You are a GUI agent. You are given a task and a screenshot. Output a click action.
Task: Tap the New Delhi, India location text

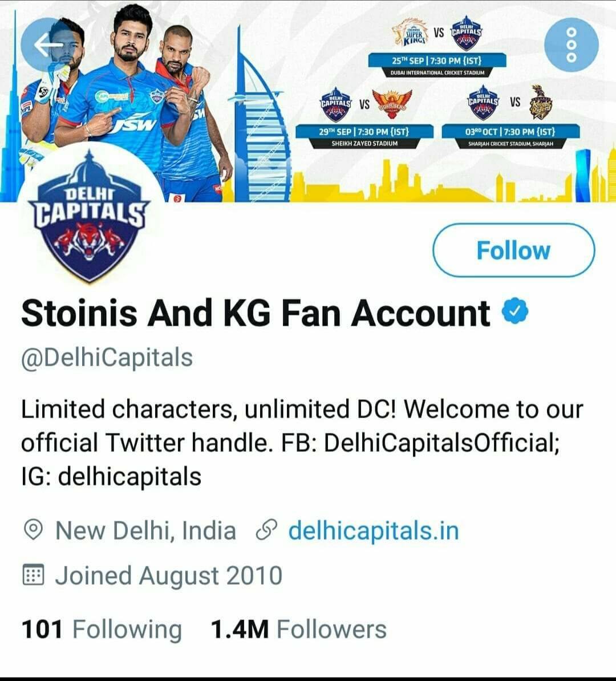click(x=145, y=530)
